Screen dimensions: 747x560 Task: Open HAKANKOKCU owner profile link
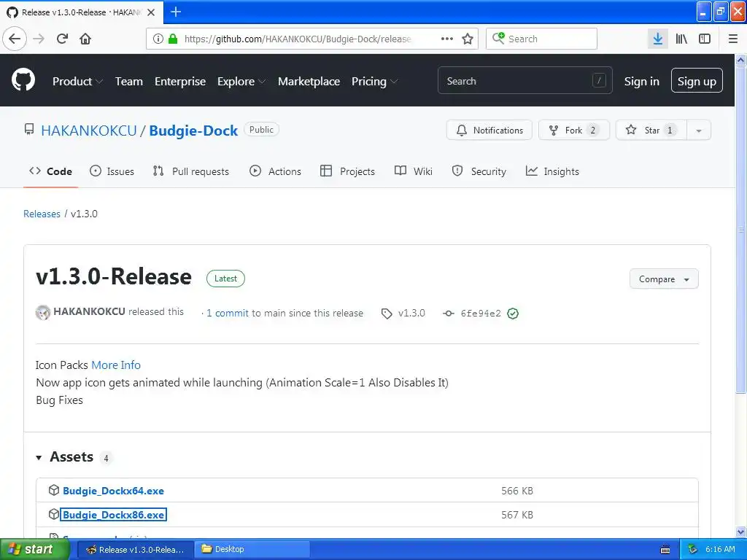(x=88, y=131)
